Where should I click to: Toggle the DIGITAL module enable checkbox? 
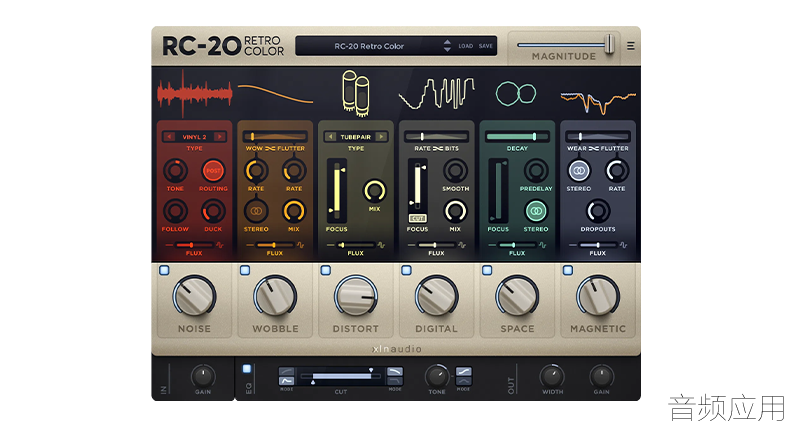coord(406,270)
